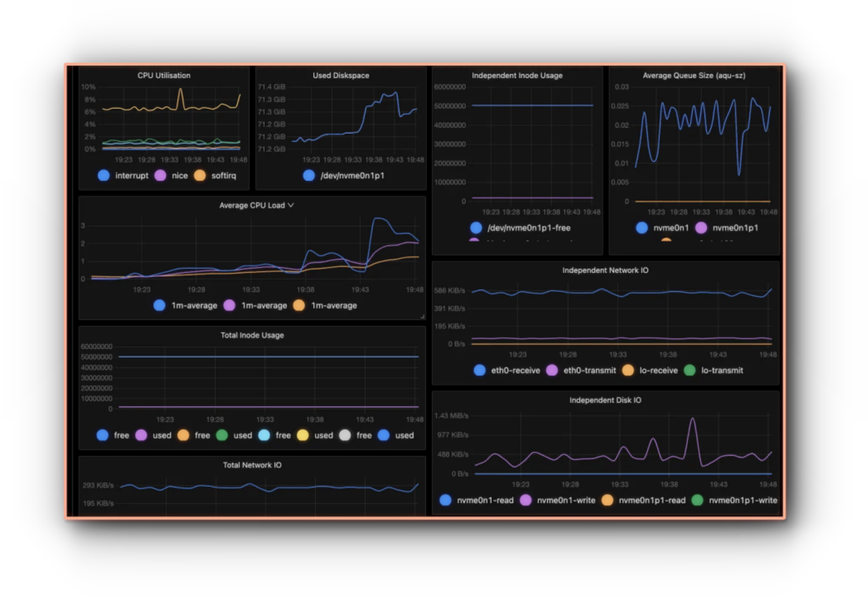The width and height of the screenshot is (868, 603).
Task: Open the Independent Network IO panel title menu
Action: pos(605,270)
